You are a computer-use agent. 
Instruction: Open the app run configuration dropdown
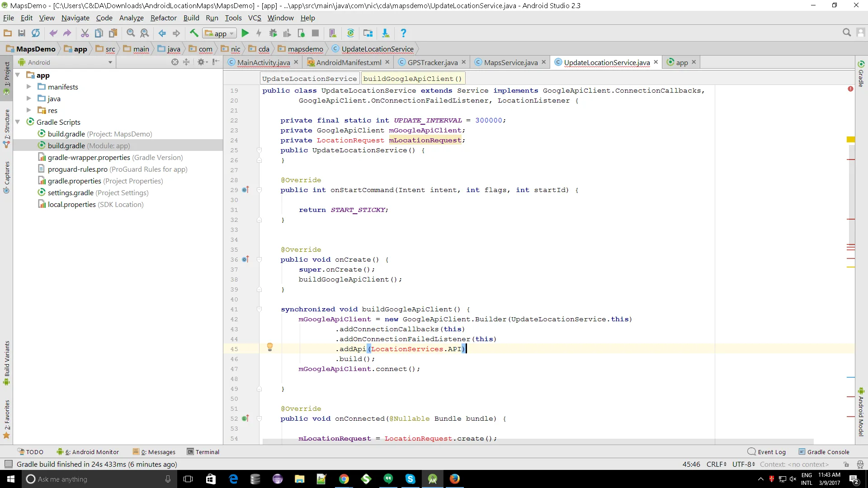tap(220, 33)
